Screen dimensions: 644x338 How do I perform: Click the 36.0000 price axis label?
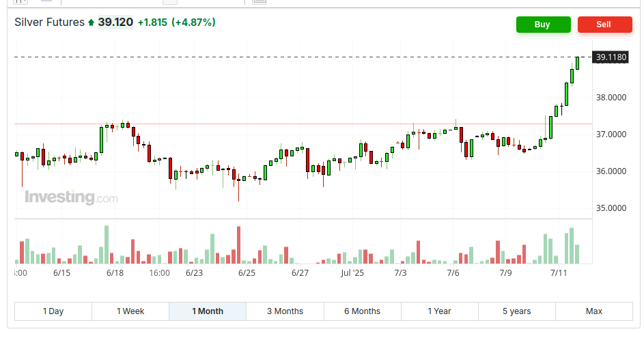611,171
